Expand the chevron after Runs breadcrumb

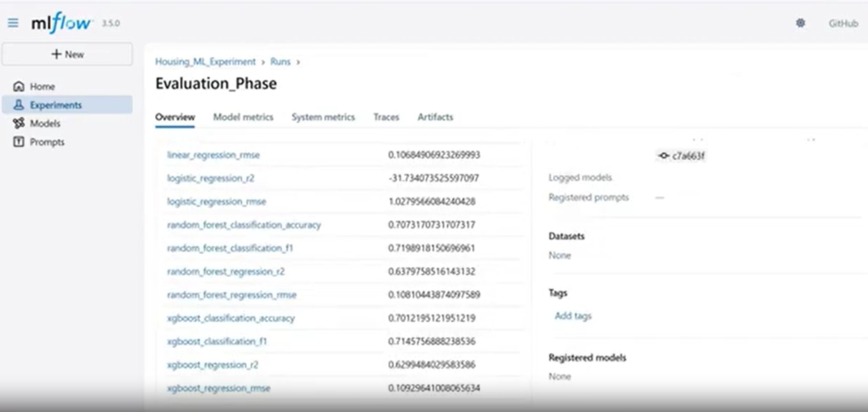pos(298,62)
